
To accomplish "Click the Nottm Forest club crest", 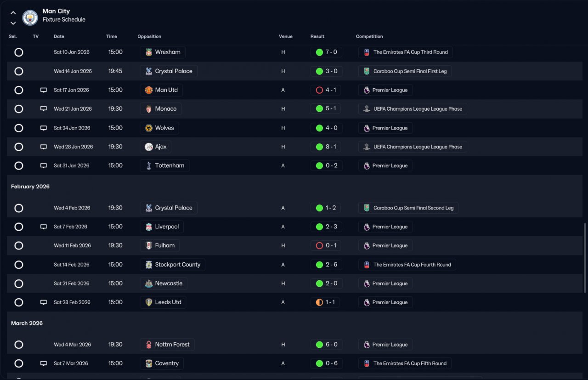I will pos(148,345).
